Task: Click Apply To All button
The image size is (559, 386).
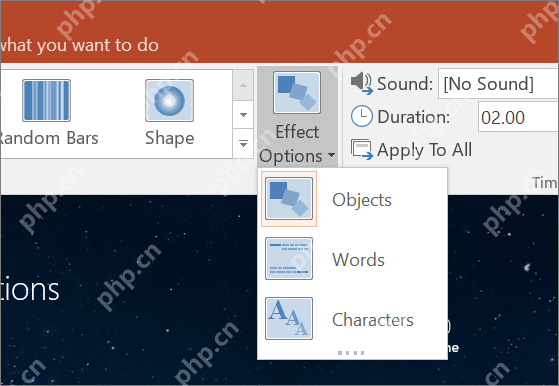Action: [411, 149]
